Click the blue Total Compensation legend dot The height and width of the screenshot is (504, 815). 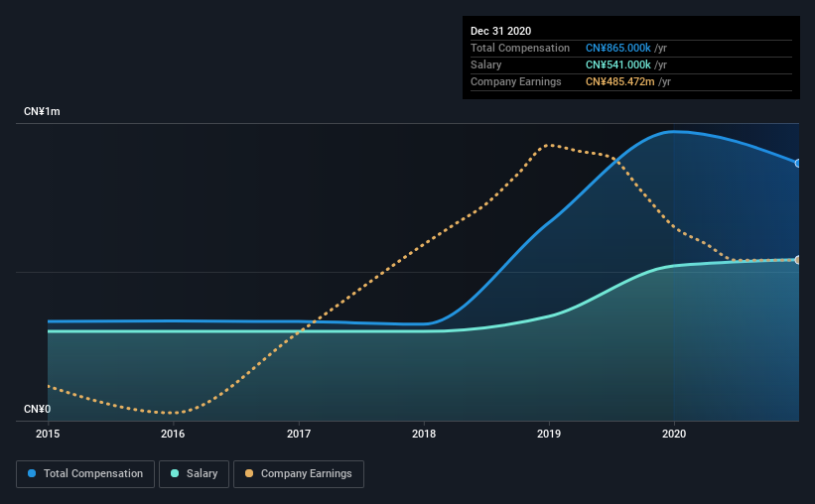32,473
